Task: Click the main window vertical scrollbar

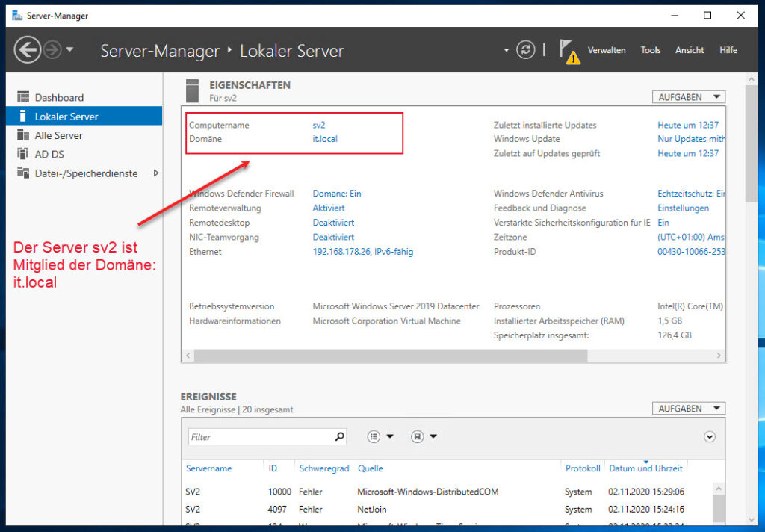Action: click(x=751, y=144)
